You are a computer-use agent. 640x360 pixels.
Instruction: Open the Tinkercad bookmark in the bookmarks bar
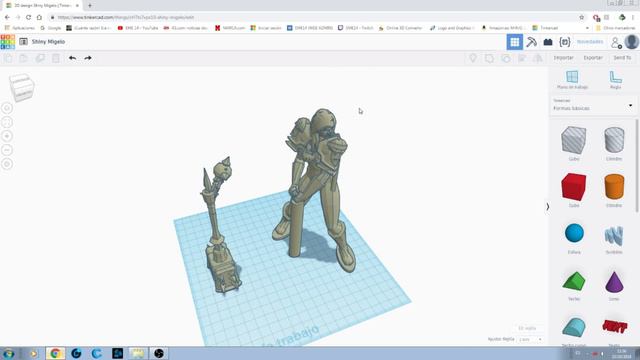(545, 28)
